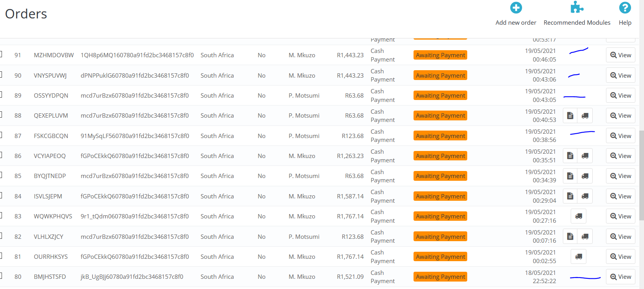644x289 pixels.
Task: Open the Help question mark icon
Action: coord(625,8)
